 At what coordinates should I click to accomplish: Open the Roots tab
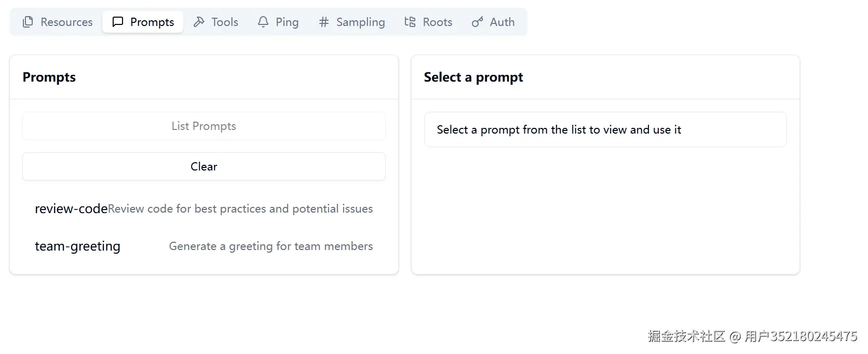point(438,22)
